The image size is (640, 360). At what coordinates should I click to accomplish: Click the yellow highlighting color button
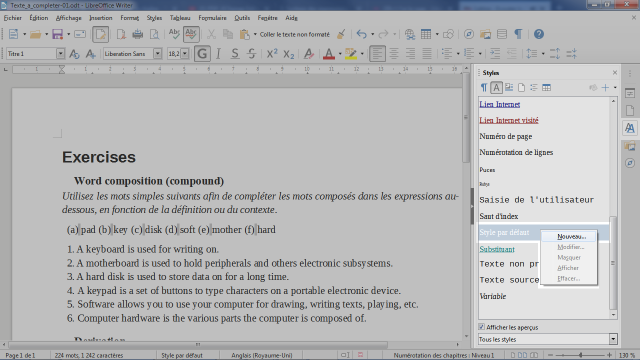pyautogui.click(x=351, y=53)
